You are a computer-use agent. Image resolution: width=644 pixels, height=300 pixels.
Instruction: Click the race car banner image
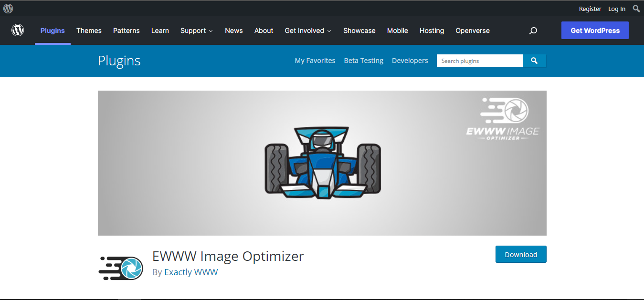322,163
